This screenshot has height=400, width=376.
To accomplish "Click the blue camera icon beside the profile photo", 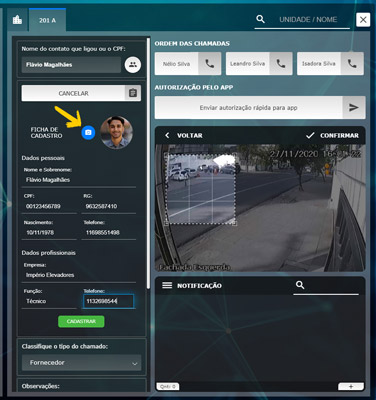I will (x=88, y=133).
